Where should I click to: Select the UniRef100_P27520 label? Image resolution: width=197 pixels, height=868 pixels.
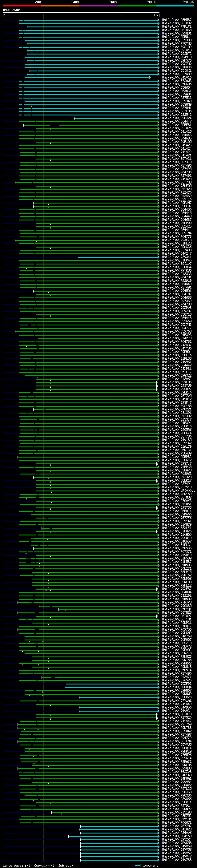coord(177,717)
